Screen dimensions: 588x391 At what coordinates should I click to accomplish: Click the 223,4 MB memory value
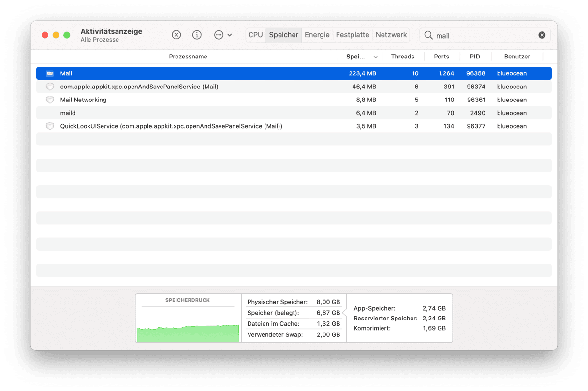click(362, 73)
